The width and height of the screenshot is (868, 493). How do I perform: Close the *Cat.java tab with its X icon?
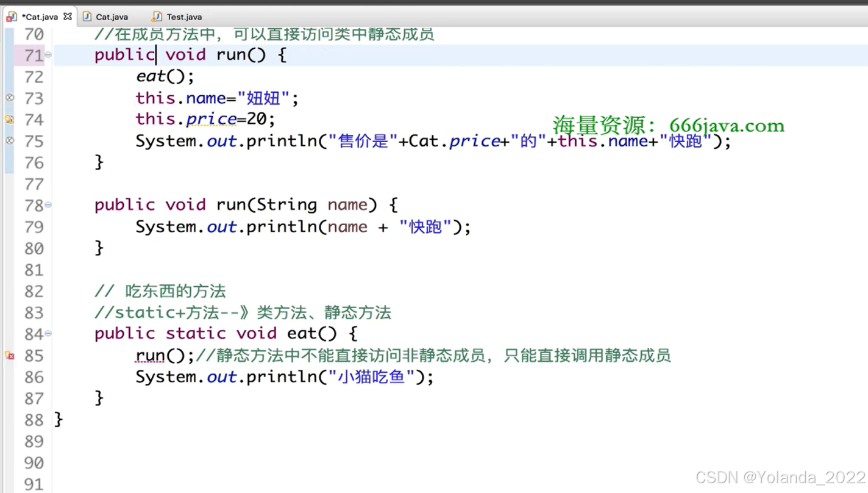click(68, 16)
